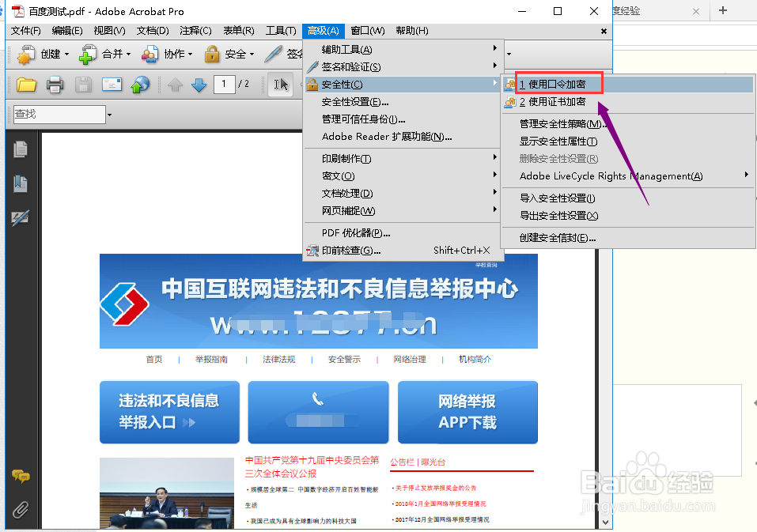757x532 pixels.
Task: Open the 帮助(H) menu
Action: click(x=411, y=31)
